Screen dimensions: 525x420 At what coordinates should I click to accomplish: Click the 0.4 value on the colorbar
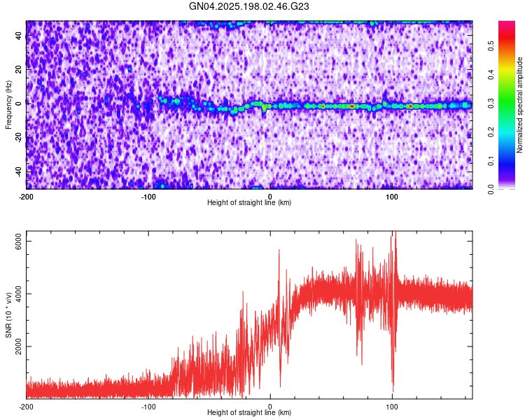coord(491,74)
